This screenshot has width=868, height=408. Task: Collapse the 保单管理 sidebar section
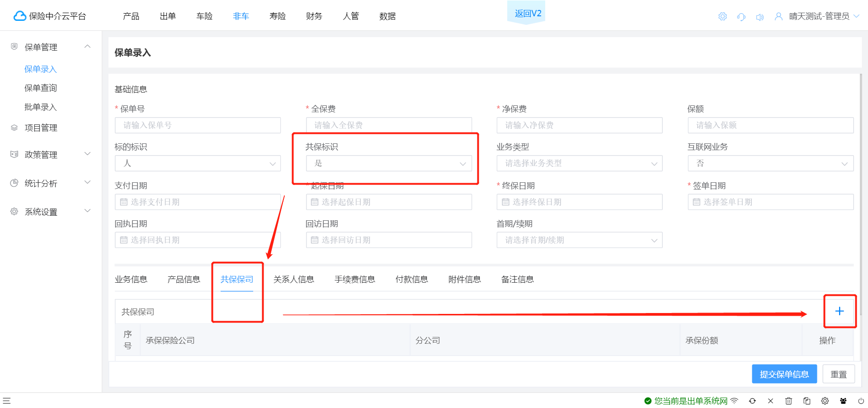point(88,46)
